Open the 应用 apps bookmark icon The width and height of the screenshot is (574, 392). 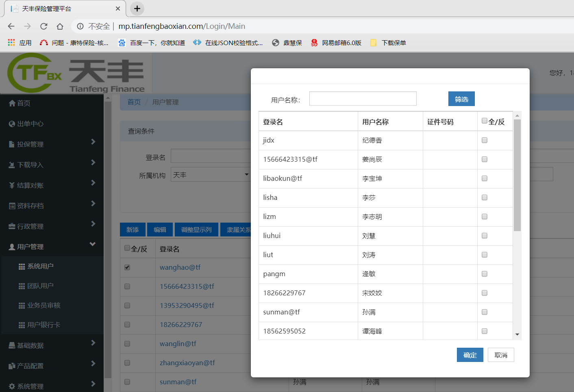pyautogui.click(x=11, y=43)
